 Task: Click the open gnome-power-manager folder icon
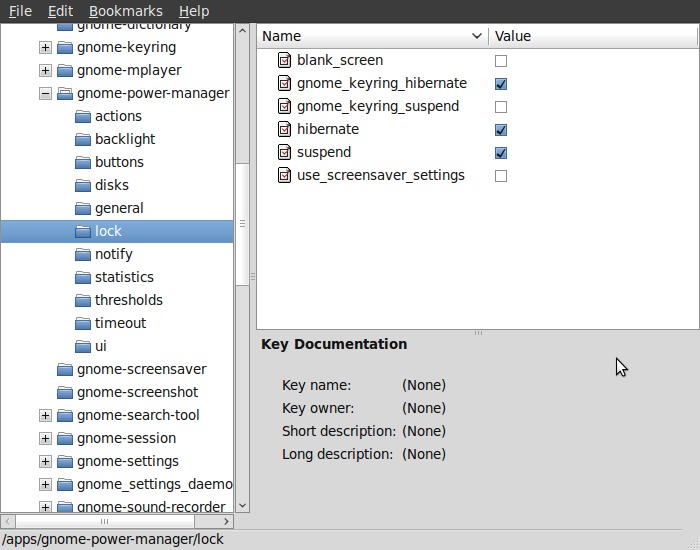click(x=65, y=94)
